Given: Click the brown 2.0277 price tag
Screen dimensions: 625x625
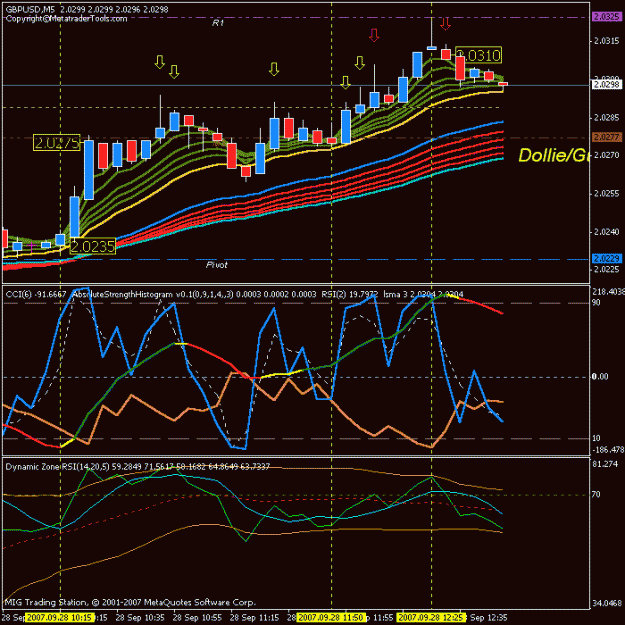Looking at the screenshot, I should point(607,137).
